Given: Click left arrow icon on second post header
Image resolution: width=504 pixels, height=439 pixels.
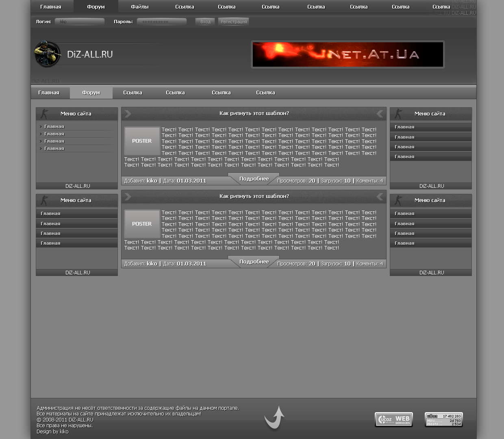Looking at the screenshot, I should tap(380, 197).
